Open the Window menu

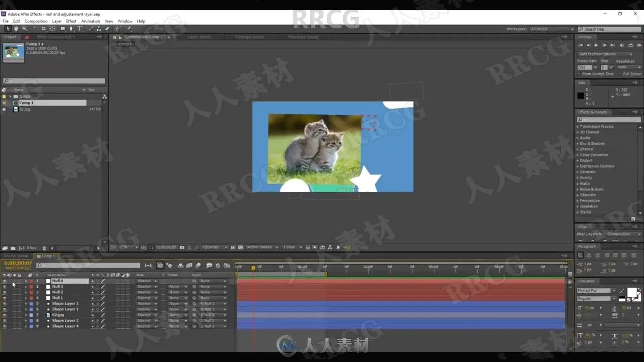coord(125,21)
